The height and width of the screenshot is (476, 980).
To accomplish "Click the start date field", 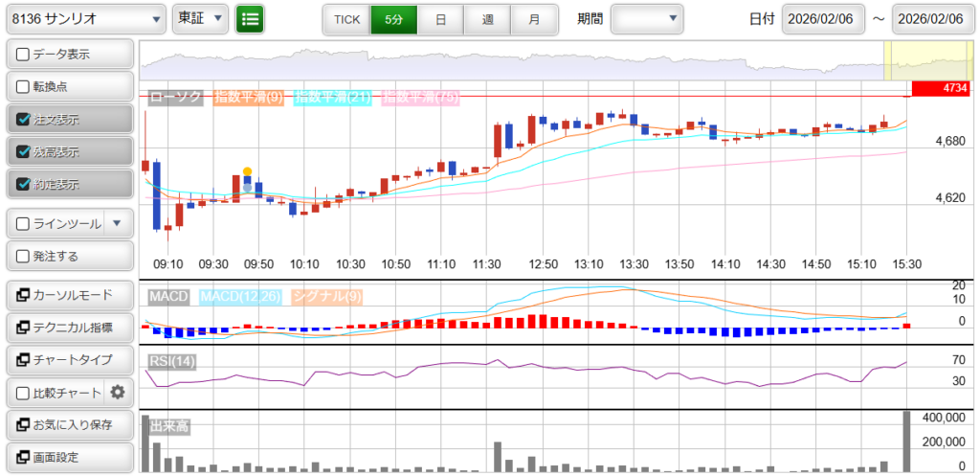I will pos(823,19).
